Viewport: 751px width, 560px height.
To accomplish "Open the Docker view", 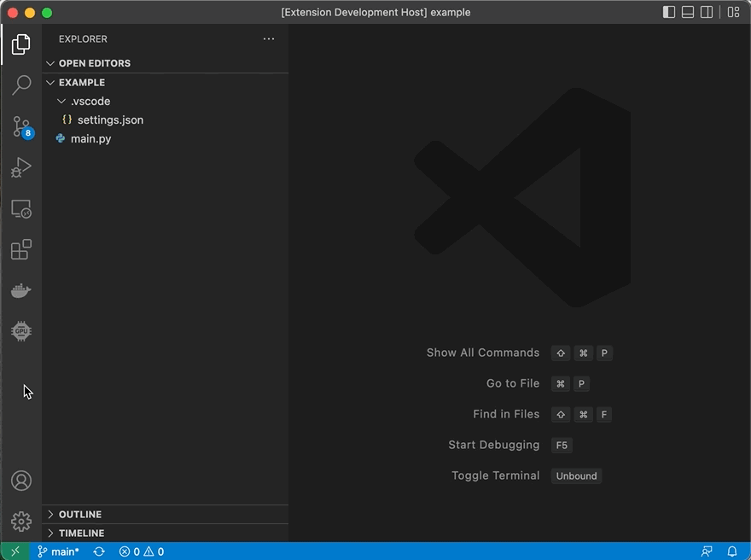I will 21,290.
